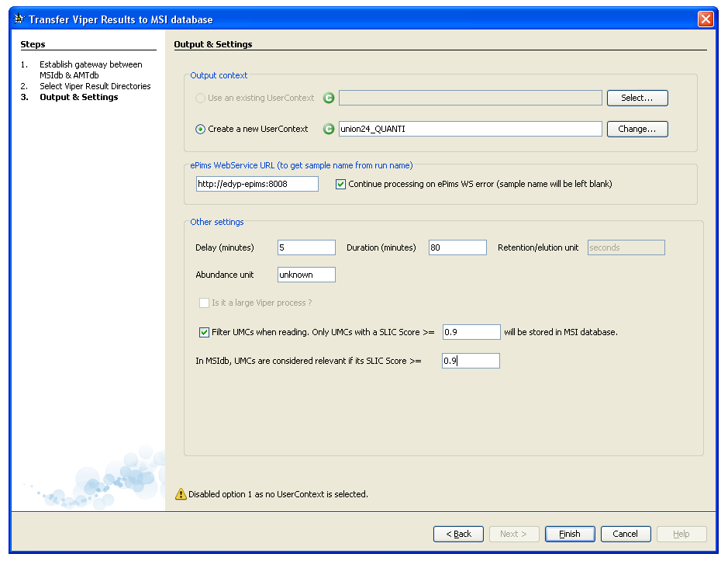Viewport: 728px width, 564px height.
Task: Click the Change... button for new UserContext
Action: (637, 129)
